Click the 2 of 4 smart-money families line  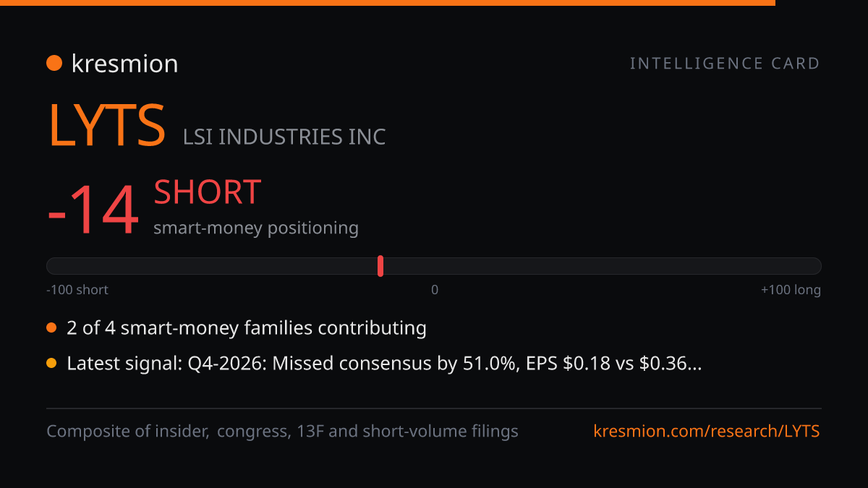point(247,328)
